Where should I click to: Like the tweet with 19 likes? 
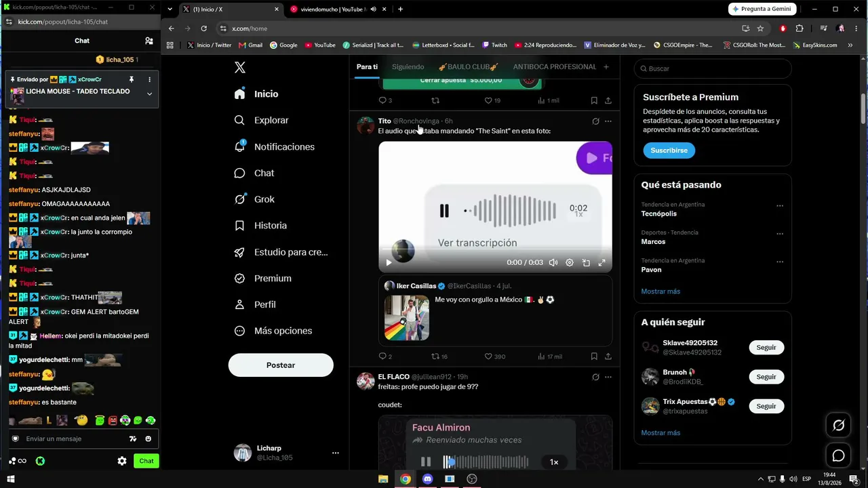(492, 100)
